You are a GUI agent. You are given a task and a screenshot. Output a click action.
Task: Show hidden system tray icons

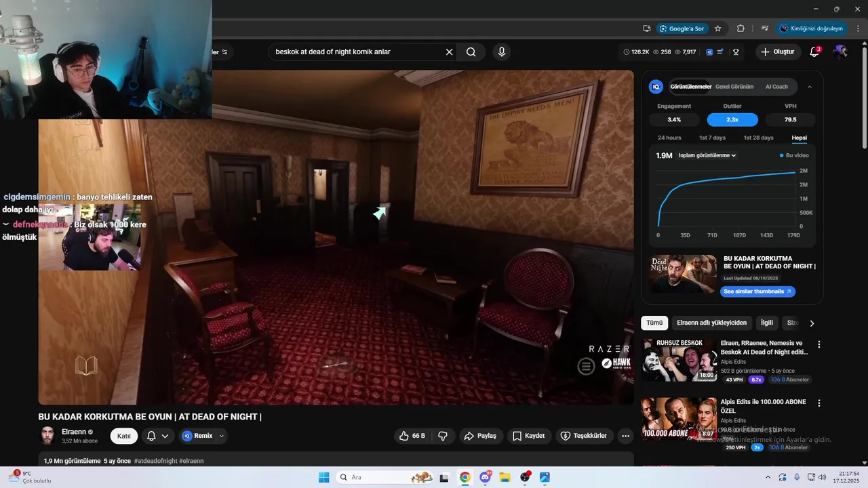pyautogui.click(x=768, y=477)
